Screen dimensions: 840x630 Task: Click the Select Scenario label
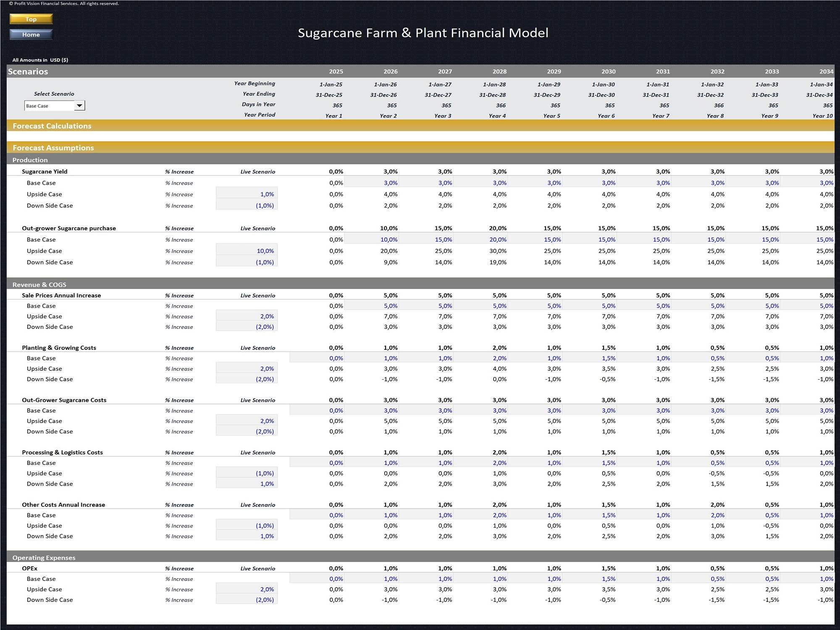[54, 94]
